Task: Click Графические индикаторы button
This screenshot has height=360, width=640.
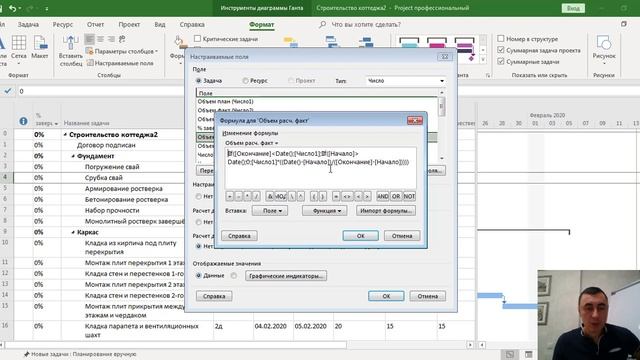Action: 286,276
